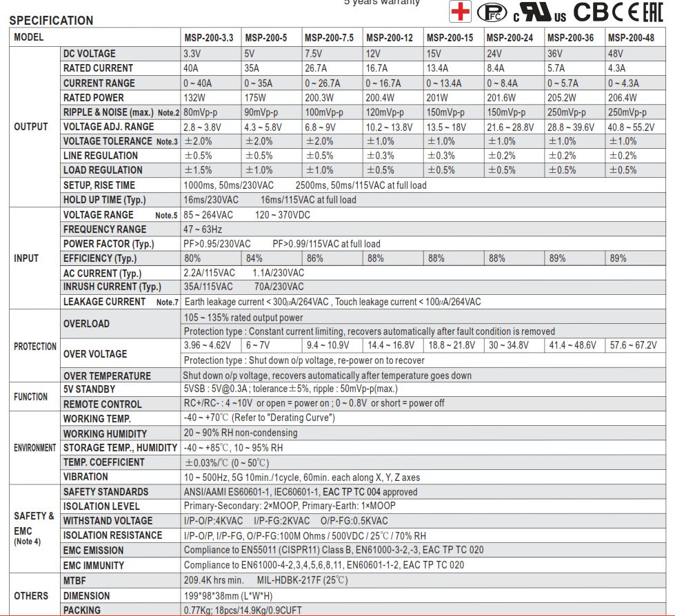Click the 105 ~ 135% rated output power text
Viewport: 675px width, 616px height.
tap(243, 318)
